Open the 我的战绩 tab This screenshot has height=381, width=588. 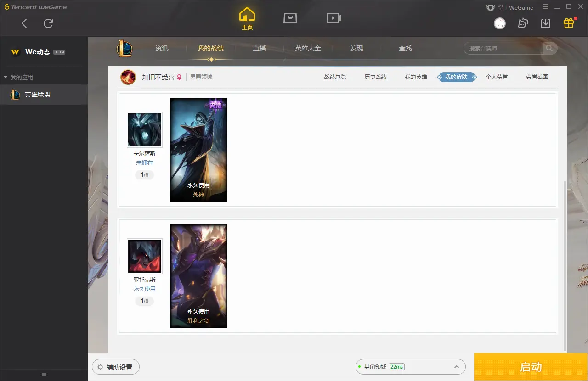pos(210,48)
